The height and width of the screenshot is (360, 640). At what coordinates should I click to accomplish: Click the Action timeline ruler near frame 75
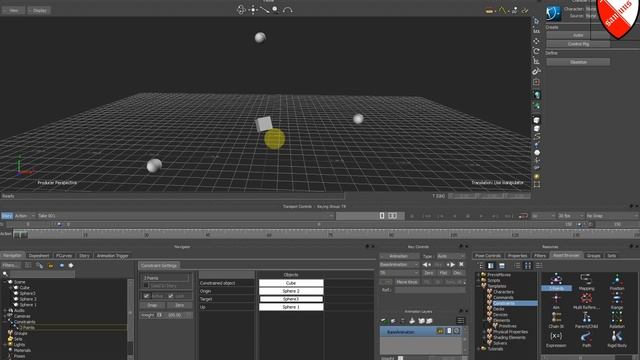tap(330, 235)
